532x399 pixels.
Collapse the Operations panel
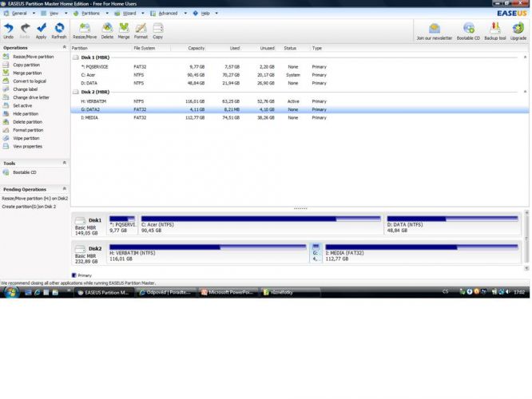coord(65,47)
